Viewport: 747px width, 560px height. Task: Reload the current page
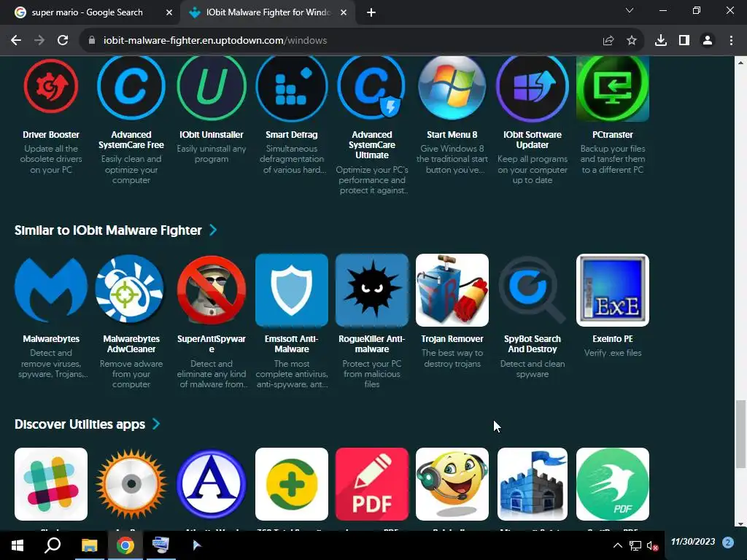click(x=63, y=41)
